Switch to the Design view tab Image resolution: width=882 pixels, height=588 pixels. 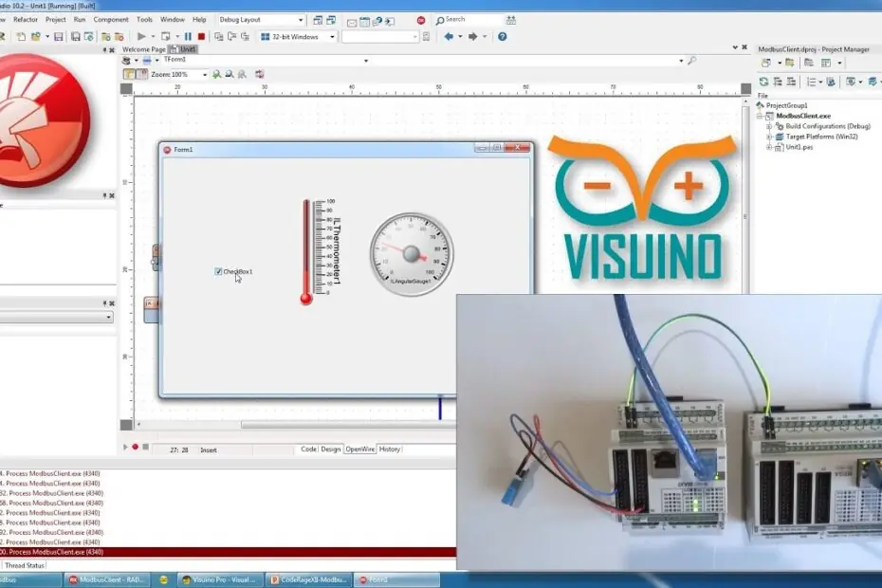(x=331, y=450)
